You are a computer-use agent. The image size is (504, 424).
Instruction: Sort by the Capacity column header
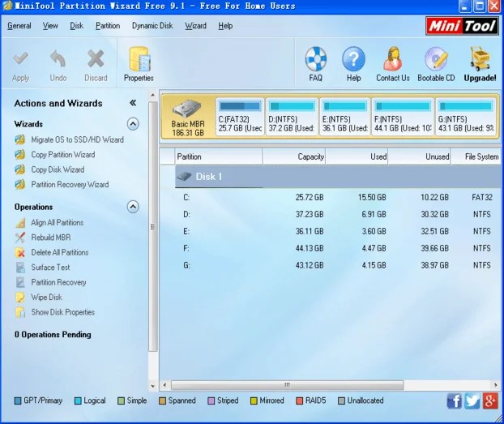pos(294,156)
